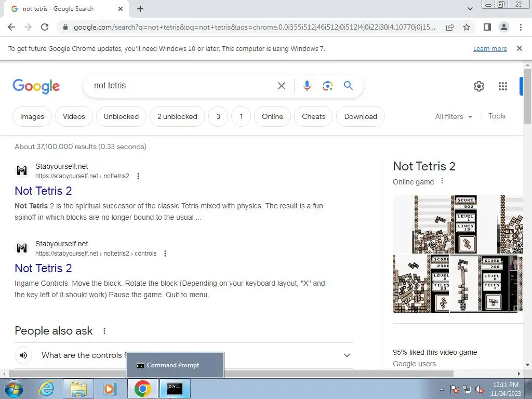532x399 pixels.
Task: Click the Stabyourself favicon of the first result
Action: (x=22, y=170)
